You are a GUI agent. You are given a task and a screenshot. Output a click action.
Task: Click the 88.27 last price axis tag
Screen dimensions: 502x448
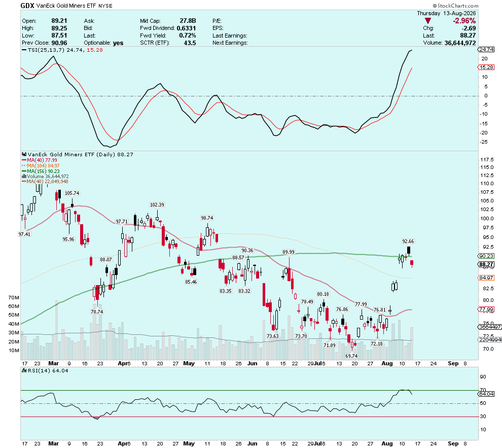pyautogui.click(x=486, y=264)
